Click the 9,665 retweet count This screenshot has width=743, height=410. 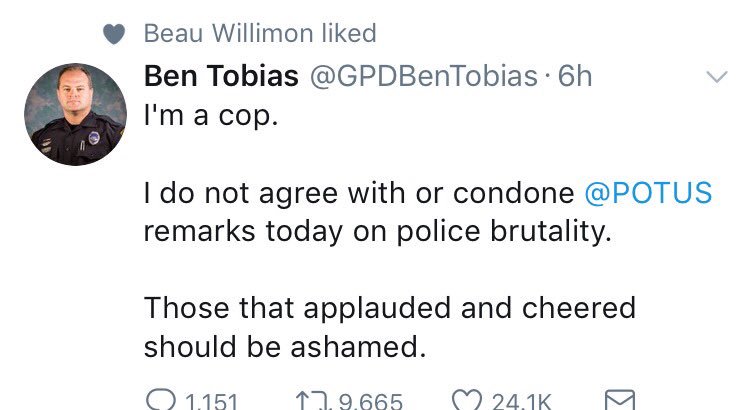pos(371,402)
